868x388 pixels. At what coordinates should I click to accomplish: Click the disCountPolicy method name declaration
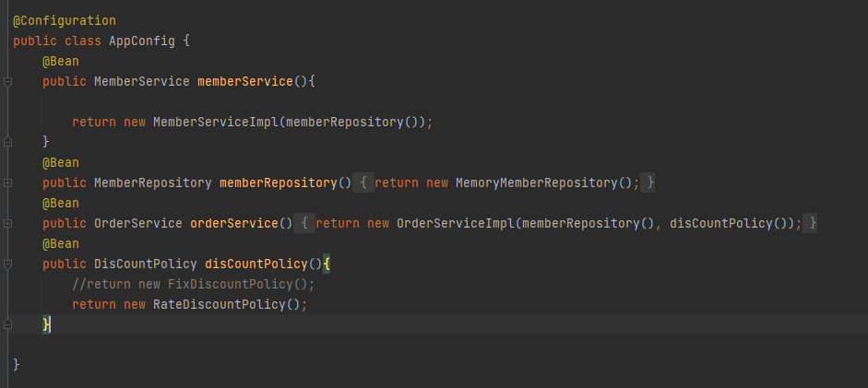(256, 265)
